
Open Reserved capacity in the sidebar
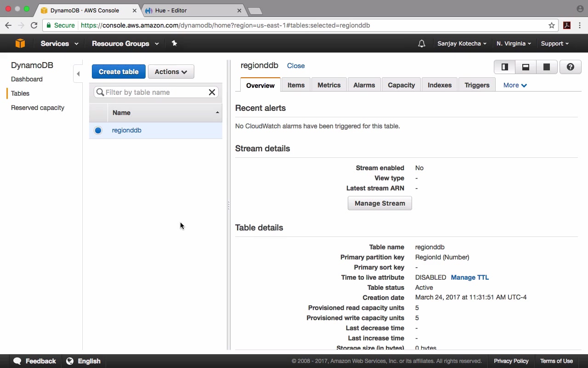38,108
